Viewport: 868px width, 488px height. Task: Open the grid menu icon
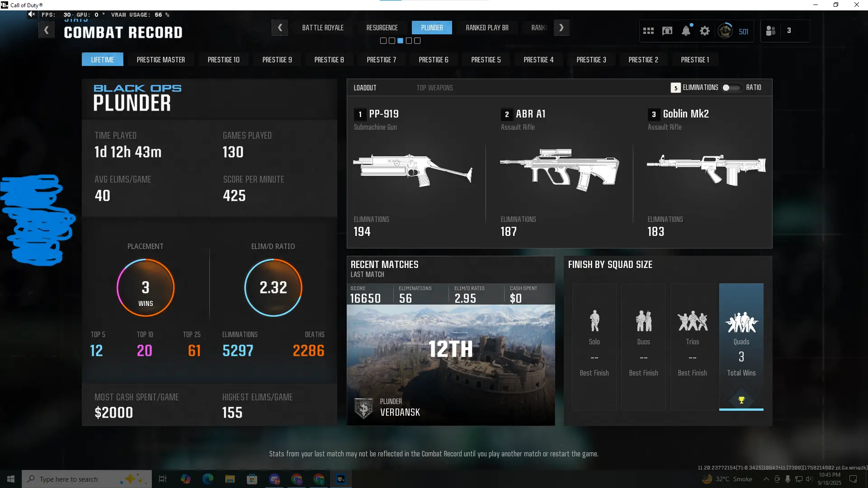pos(648,31)
